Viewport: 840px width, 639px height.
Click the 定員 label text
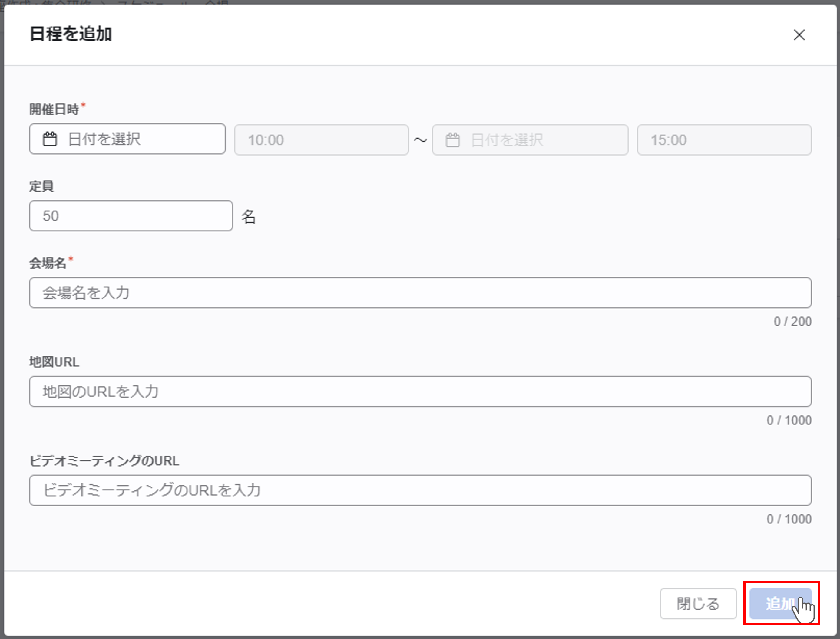[41, 186]
